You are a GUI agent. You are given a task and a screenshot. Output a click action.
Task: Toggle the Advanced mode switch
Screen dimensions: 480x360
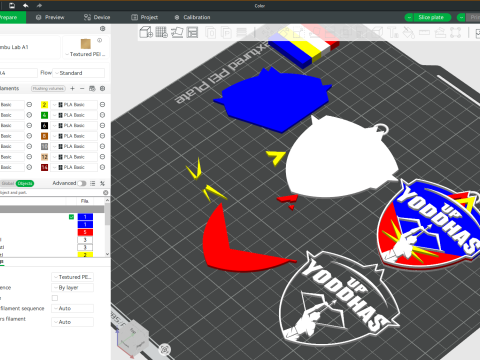point(82,183)
